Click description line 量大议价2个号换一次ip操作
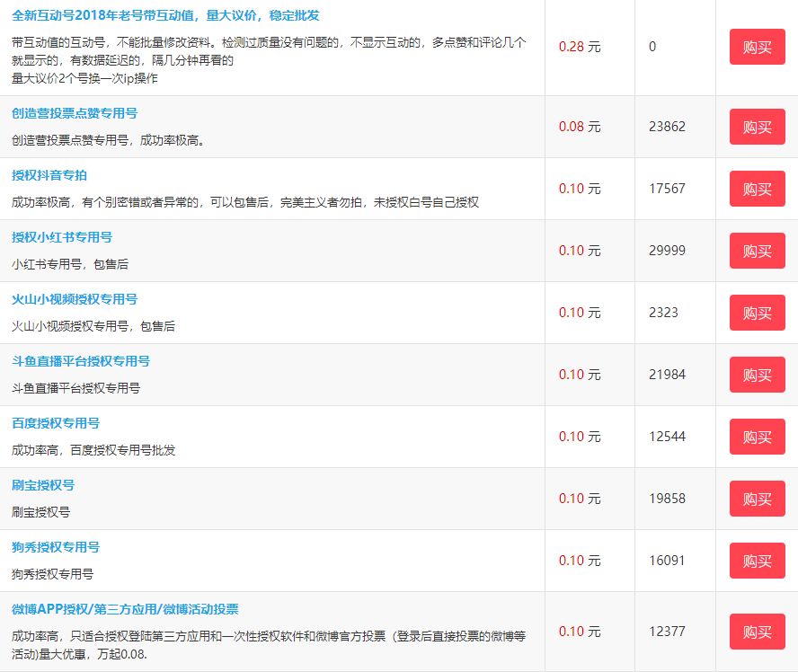The height and width of the screenshot is (672, 798). coord(84,78)
